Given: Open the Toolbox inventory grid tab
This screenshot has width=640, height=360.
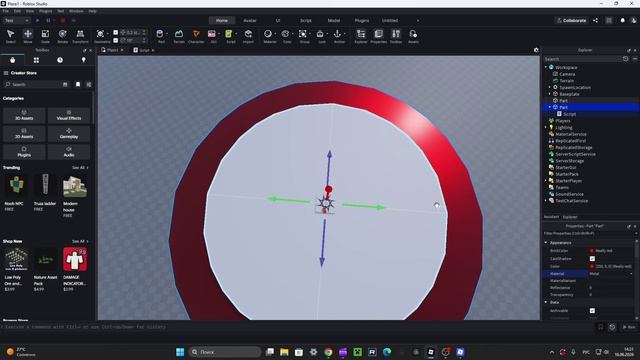Looking at the screenshot, I should coord(36,60).
